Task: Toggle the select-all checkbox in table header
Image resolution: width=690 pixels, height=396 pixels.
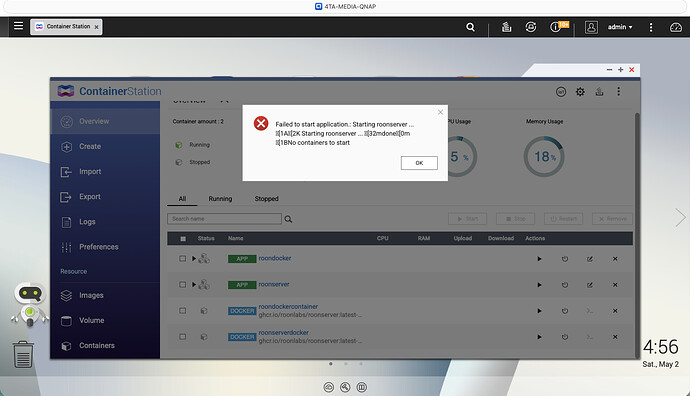Action: point(183,238)
